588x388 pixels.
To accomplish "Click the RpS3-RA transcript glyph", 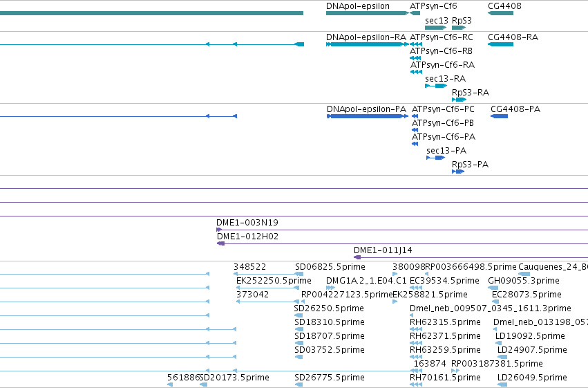I will click(459, 100).
